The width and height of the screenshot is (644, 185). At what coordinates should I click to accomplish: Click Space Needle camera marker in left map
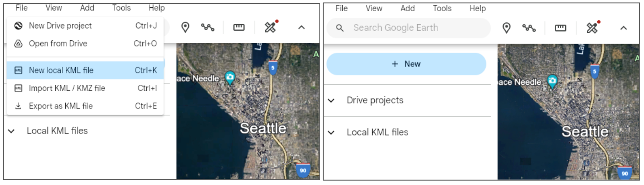point(230,78)
